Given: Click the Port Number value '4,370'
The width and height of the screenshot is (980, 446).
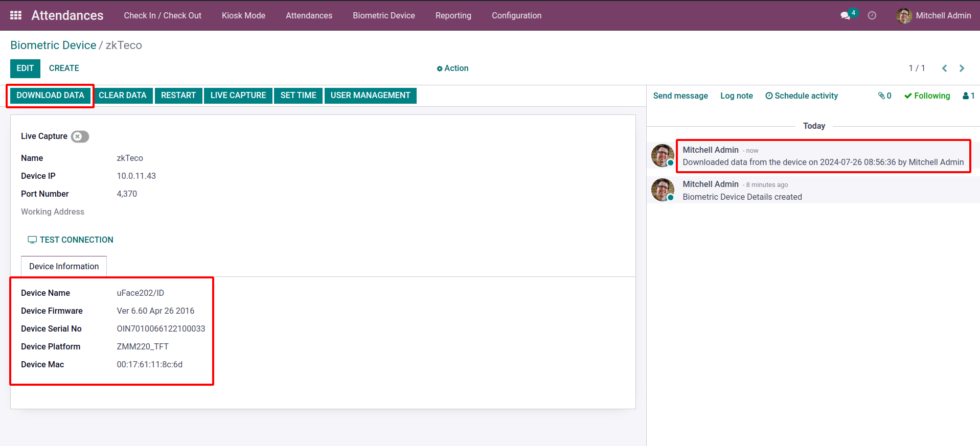Looking at the screenshot, I should tap(127, 194).
